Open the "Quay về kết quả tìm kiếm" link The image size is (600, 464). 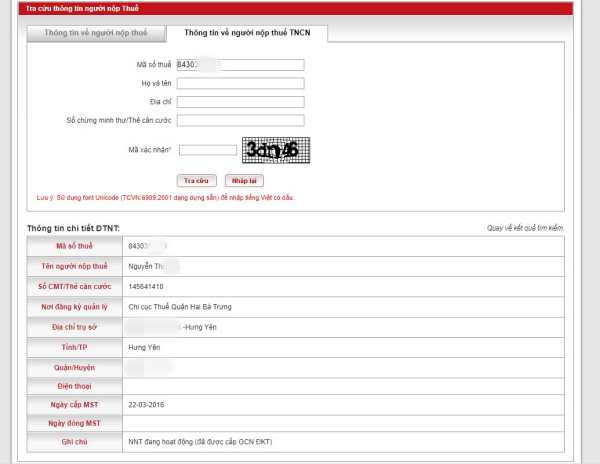click(525, 229)
